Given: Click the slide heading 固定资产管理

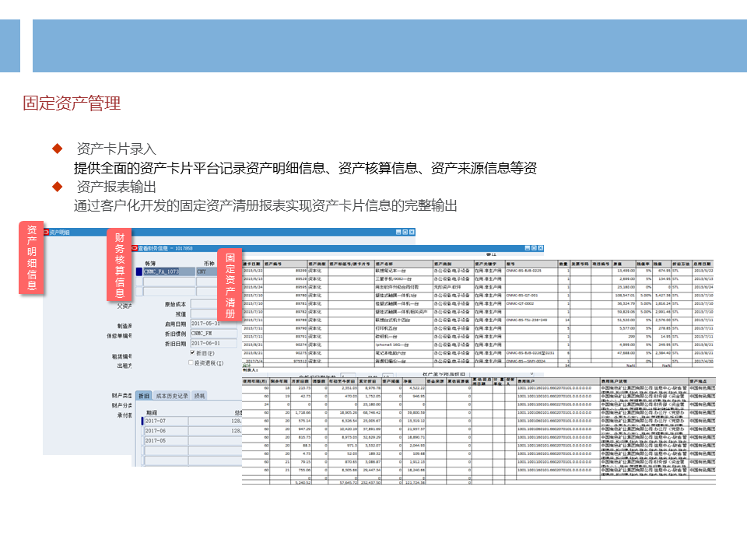Looking at the screenshot, I should point(72,103).
